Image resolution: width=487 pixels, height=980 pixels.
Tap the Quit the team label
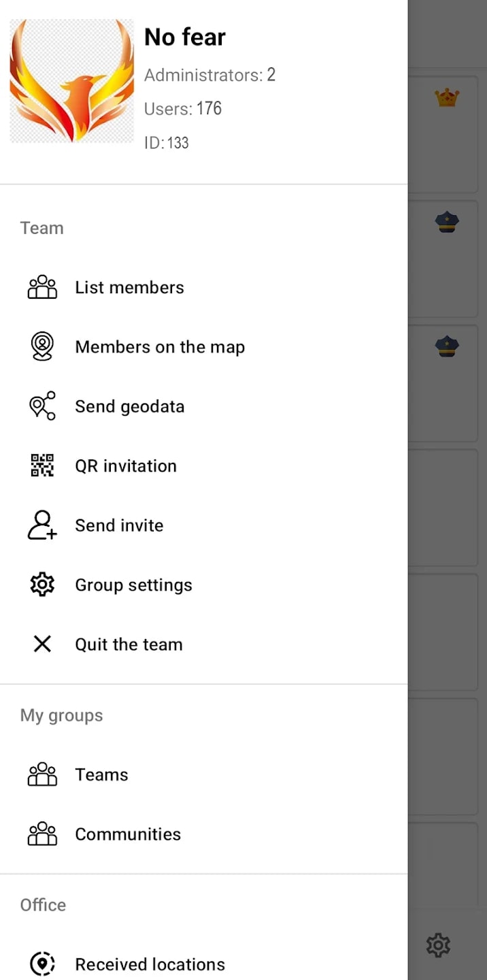tap(129, 644)
